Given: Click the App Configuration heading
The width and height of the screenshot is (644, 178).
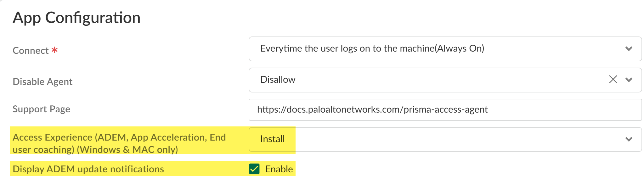Looking at the screenshot, I should tap(76, 18).
